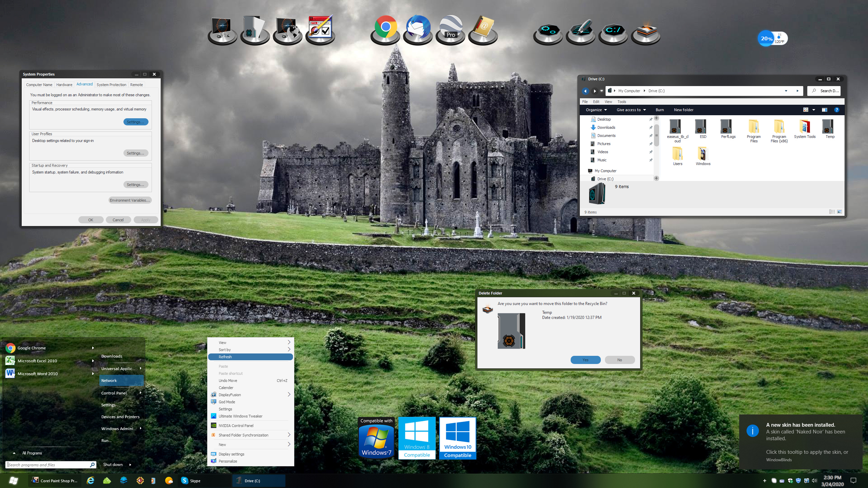The height and width of the screenshot is (488, 868).
Task: Select NVIDIA Control Panel menu entry
Action: click(250, 426)
